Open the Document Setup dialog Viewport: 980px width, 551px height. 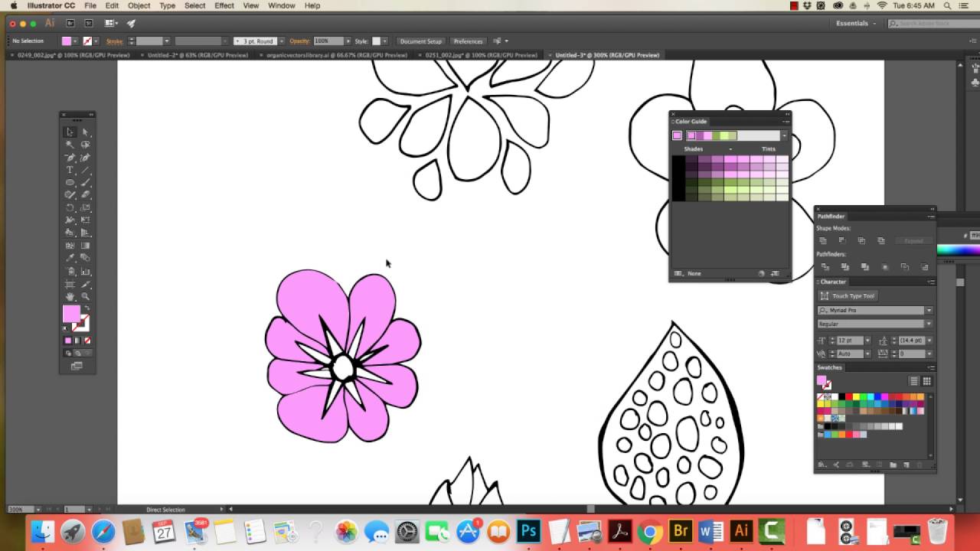click(420, 41)
